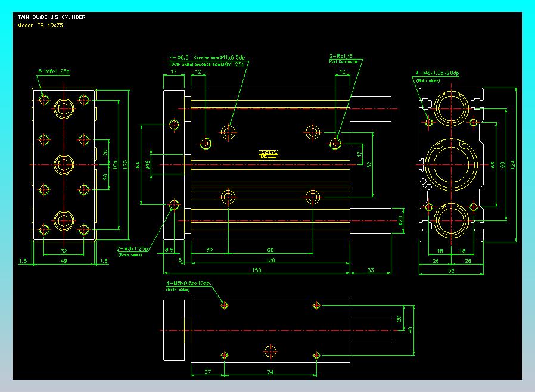Select the large center hole in bottom view
The height and width of the screenshot is (392, 535).
pos(270,350)
